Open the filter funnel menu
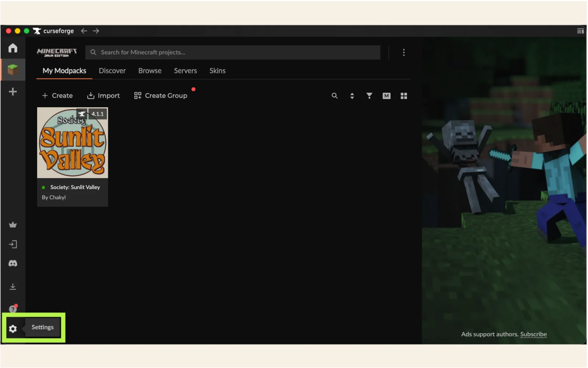 [x=369, y=96]
